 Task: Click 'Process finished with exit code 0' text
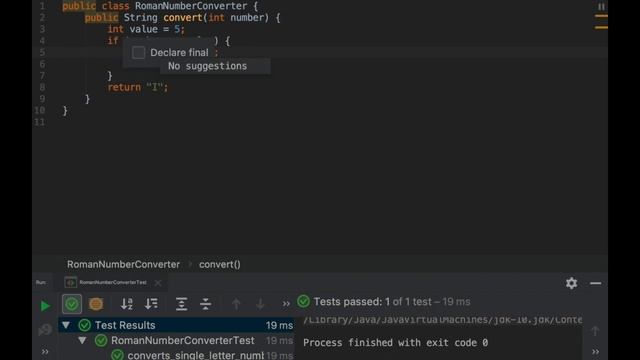pos(396,343)
